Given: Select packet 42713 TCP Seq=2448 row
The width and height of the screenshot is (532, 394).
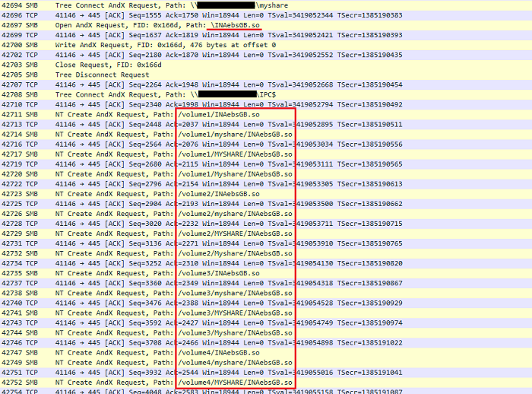Looking at the screenshot, I should (266, 124).
